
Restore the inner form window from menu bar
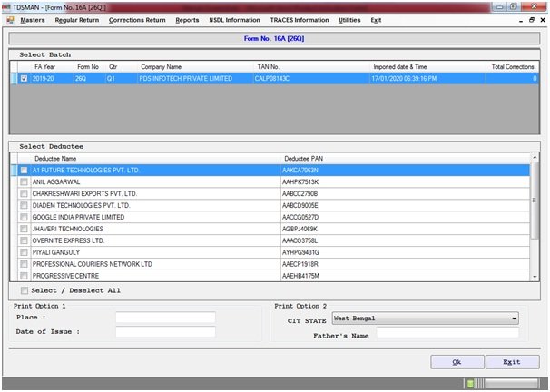coord(531,19)
